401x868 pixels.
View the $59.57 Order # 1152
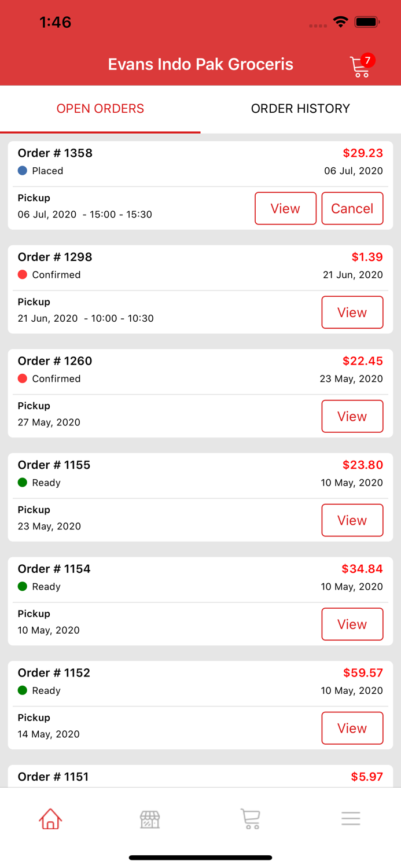352,728
